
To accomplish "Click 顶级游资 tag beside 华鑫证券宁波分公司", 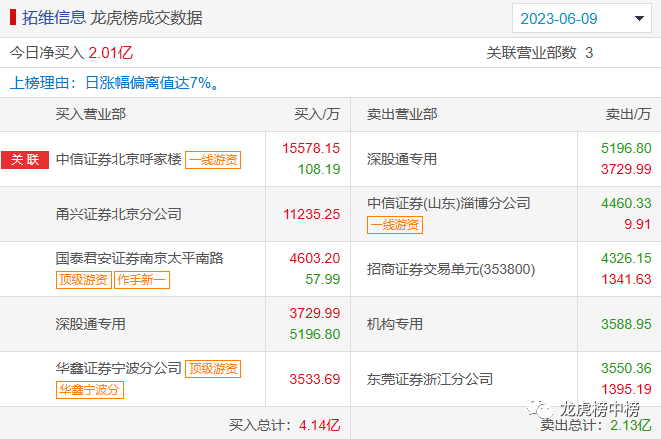I will click(x=213, y=369).
